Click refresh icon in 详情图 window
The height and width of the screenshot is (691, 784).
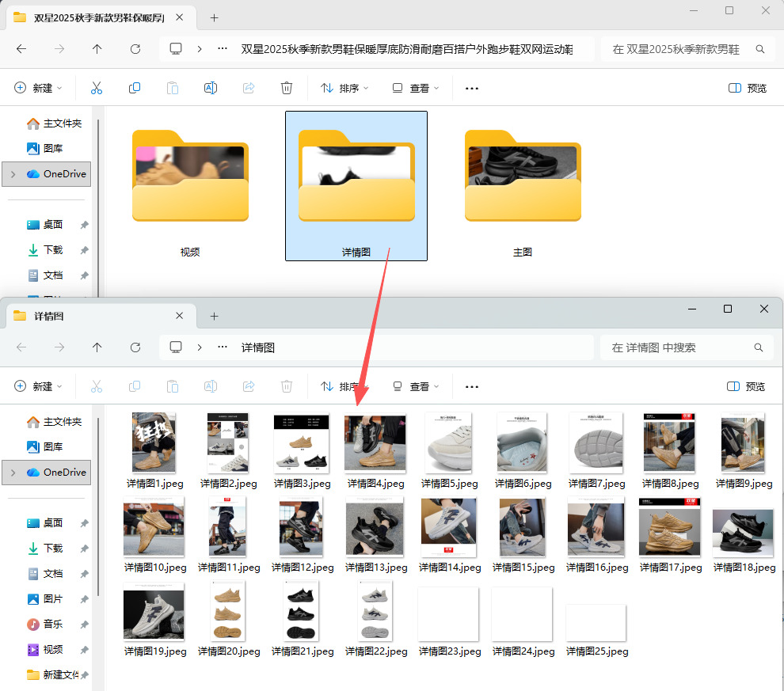click(135, 347)
